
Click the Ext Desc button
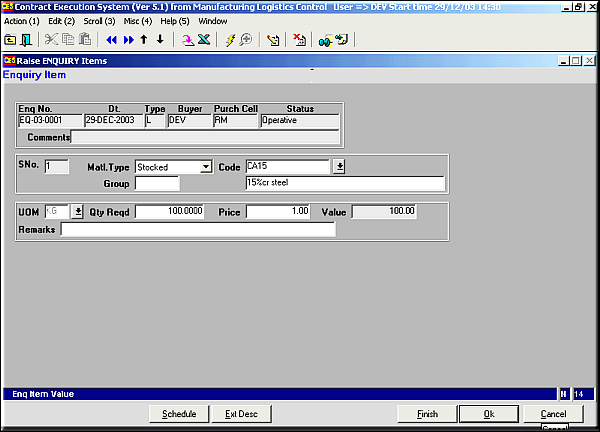pos(241,414)
